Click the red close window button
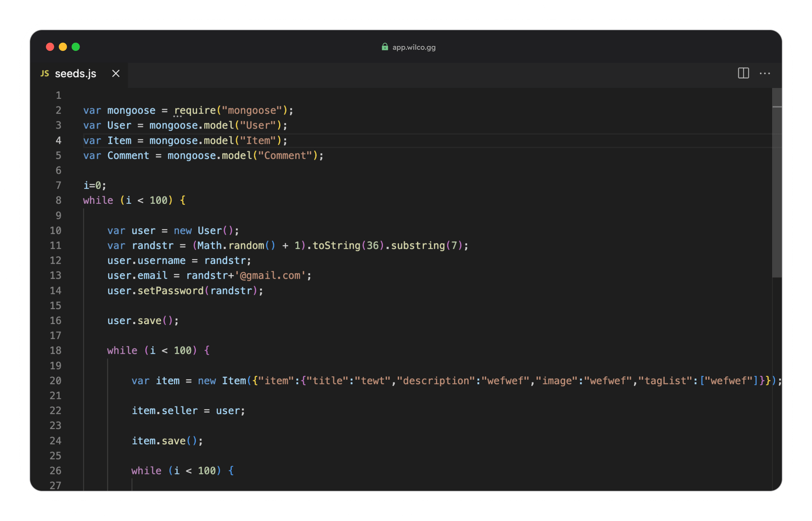This screenshot has height=521, width=812. coord(50,47)
